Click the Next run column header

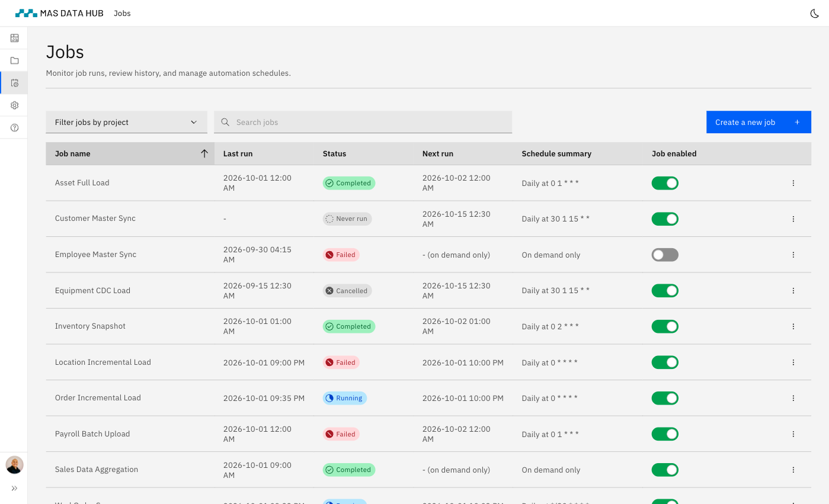click(x=438, y=153)
